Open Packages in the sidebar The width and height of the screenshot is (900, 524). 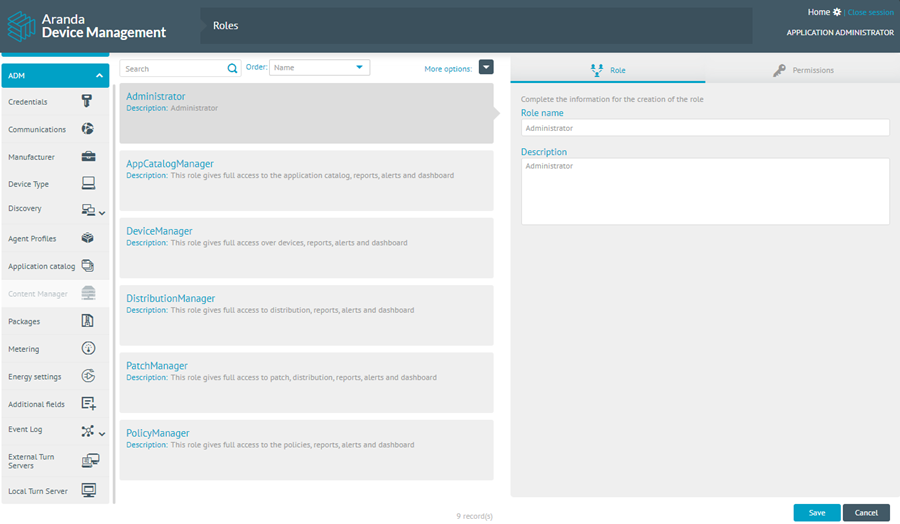pyautogui.click(x=55, y=321)
